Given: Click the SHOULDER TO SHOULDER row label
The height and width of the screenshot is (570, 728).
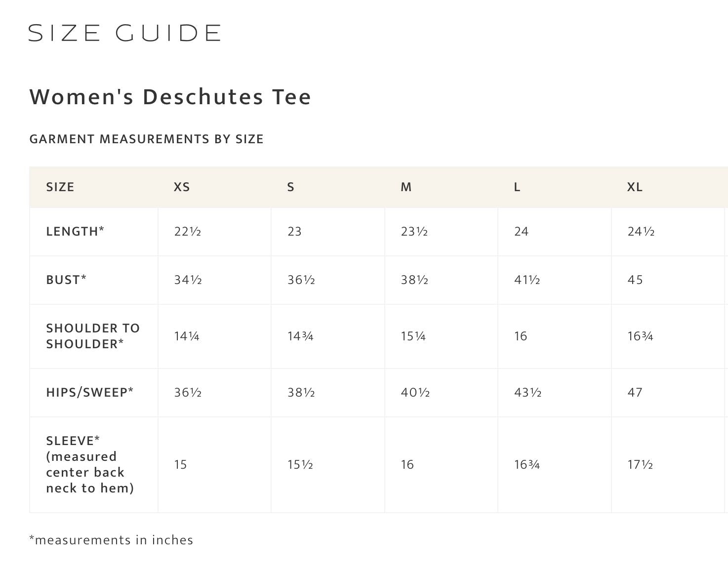Looking at the screenshot, I should 93,336.
